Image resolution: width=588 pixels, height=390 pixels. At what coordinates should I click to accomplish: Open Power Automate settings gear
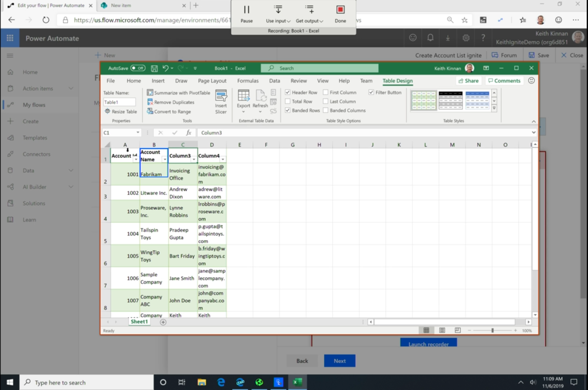coord(466,38)
